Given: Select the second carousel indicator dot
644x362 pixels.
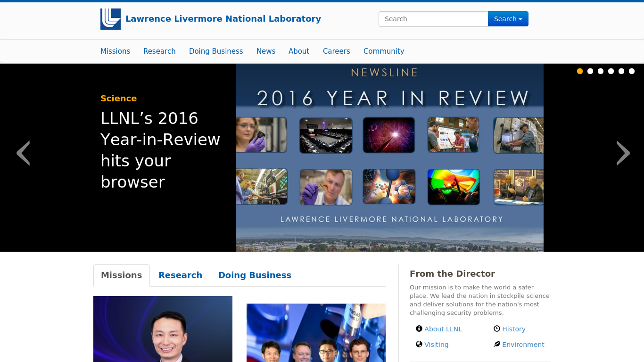Looking at the screenshot, I should tap(590, 71).
